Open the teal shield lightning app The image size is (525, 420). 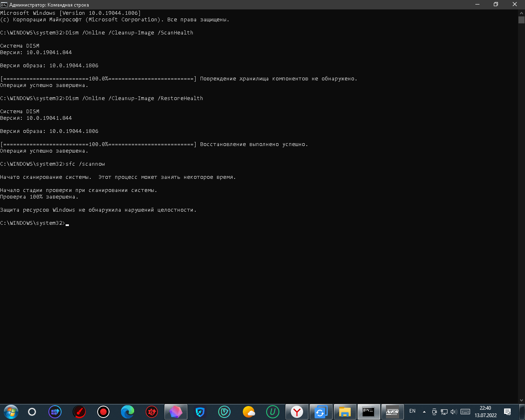(224, 412)
